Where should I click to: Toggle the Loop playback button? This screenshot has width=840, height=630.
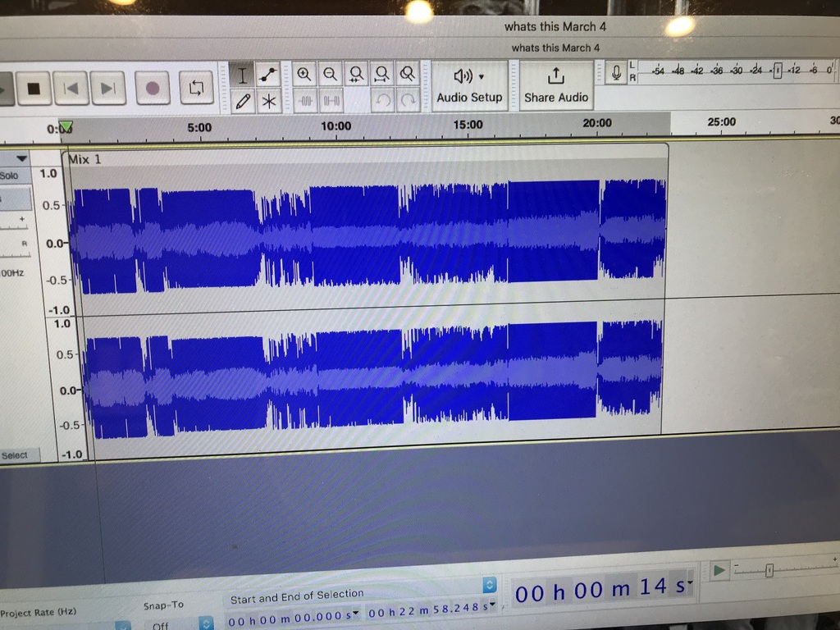(x=196, y=88)
